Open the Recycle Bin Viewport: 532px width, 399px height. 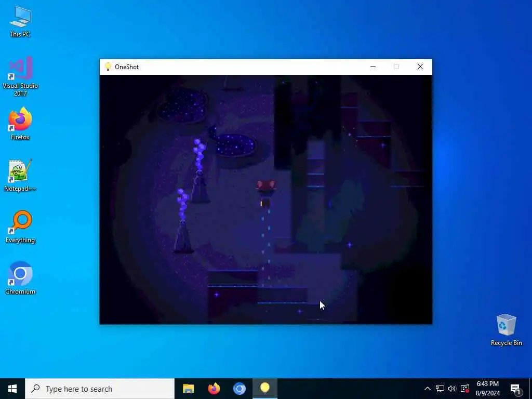pos(506,330)
